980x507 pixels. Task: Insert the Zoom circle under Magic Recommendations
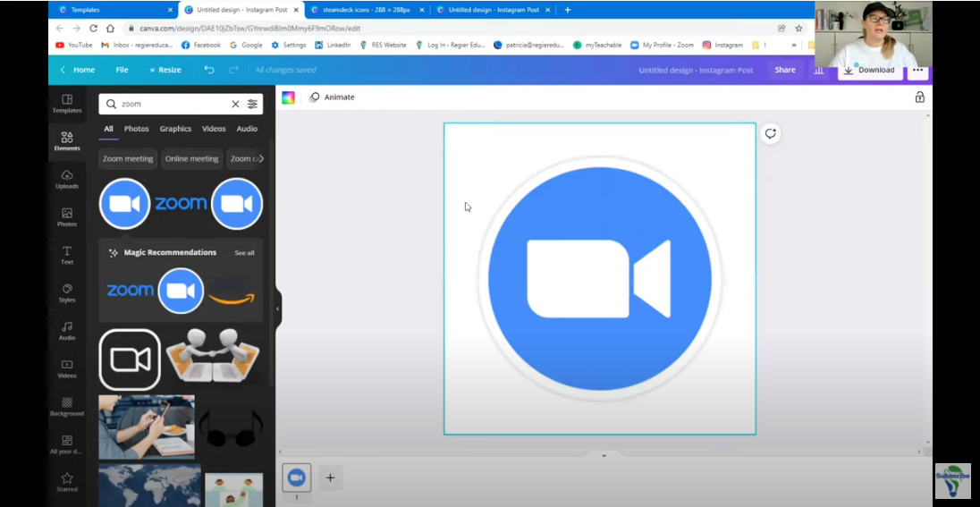point(182,291)
